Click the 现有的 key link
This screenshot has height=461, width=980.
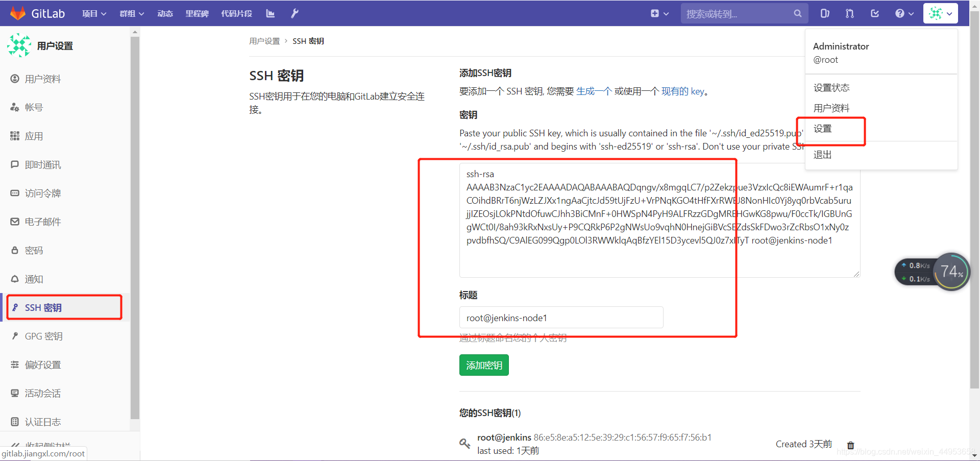(x=683, y=91)
